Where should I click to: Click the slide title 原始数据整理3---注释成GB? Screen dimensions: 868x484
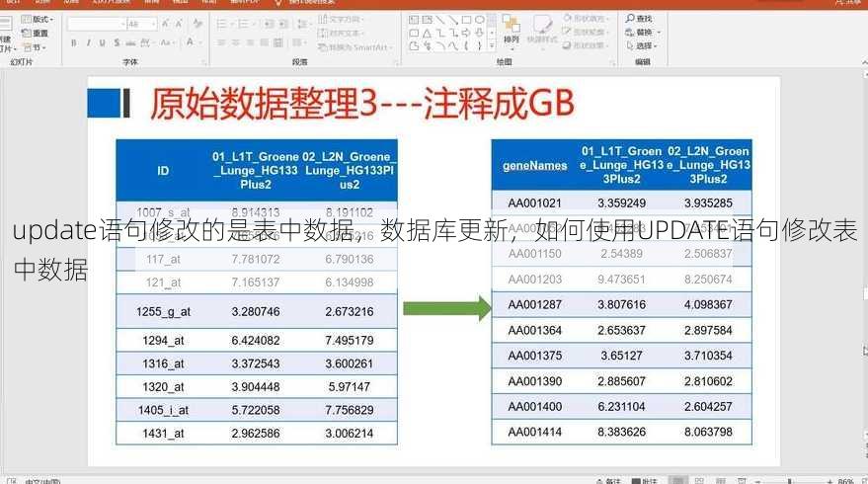click(x=362, y=104)
